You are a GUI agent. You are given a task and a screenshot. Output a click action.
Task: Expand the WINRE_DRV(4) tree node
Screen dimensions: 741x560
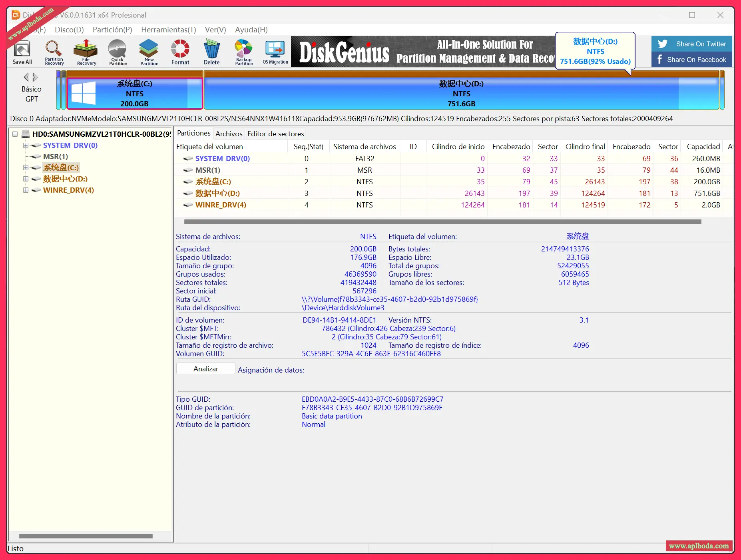[x=26, y=190]
